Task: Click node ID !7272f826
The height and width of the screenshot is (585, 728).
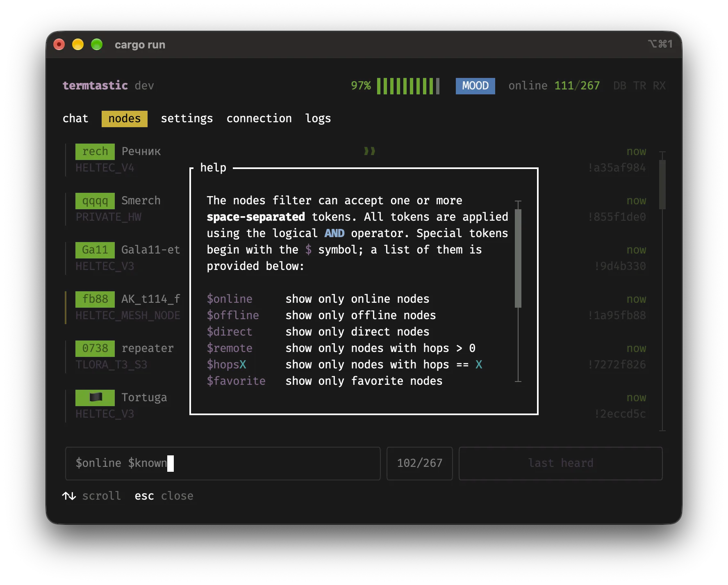Action: (x=617, y=365)
